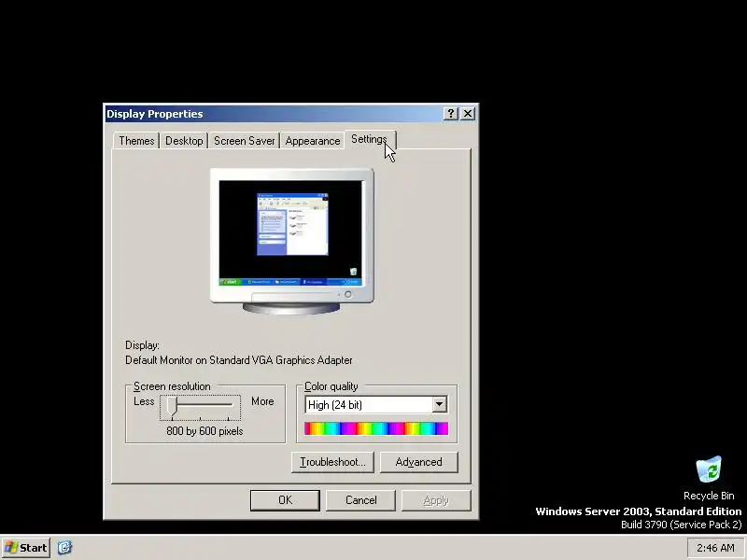Image resolution: width=747 pixels, height=560 pixels.
Task: Select the Settings tab
Action: 369,139
